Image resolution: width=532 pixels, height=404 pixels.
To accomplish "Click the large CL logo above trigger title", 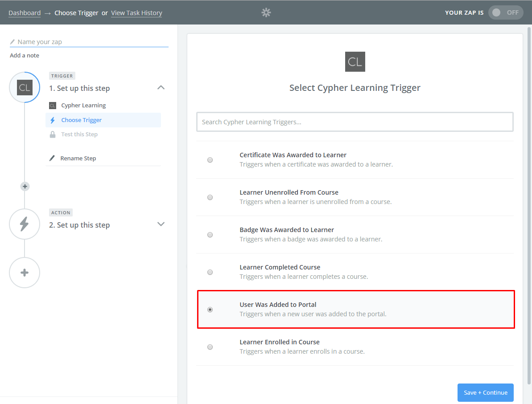I will click(x=355, y=61).
